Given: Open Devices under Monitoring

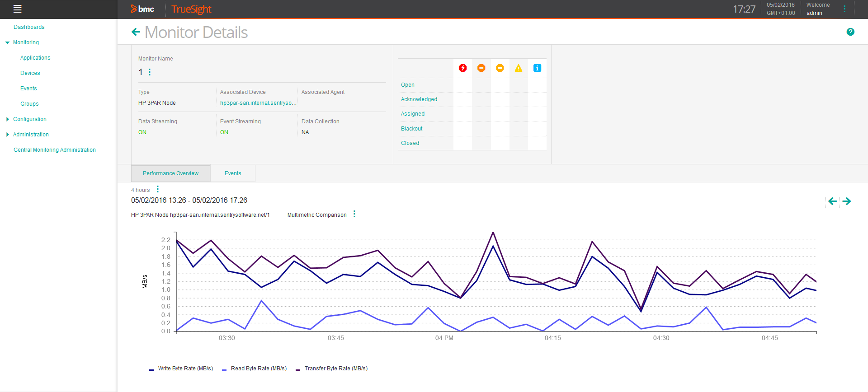Looking at the screenshot, I should [x=30, y=73].
